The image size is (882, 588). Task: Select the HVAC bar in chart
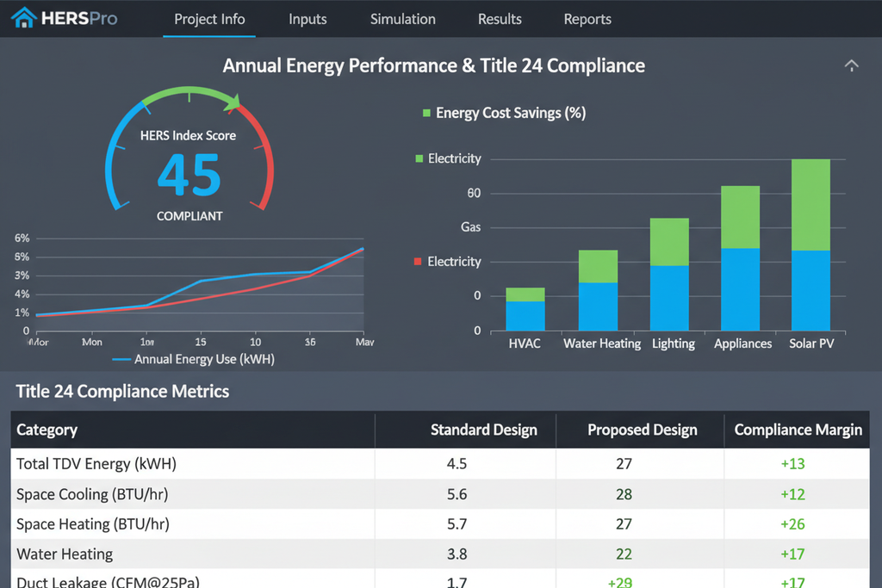tap(525, 309)
